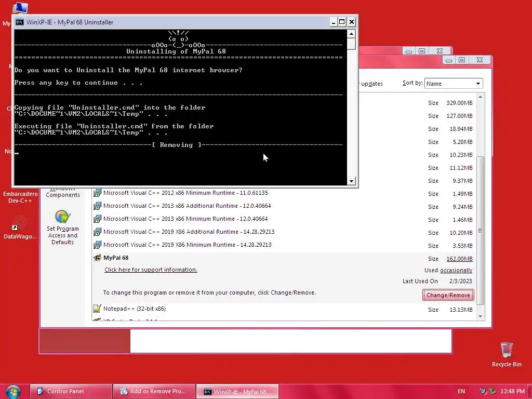Switch to WinXP-IE MyPal 68 taskbar button
Screen dimensions: 532x399
click(237, 392)
